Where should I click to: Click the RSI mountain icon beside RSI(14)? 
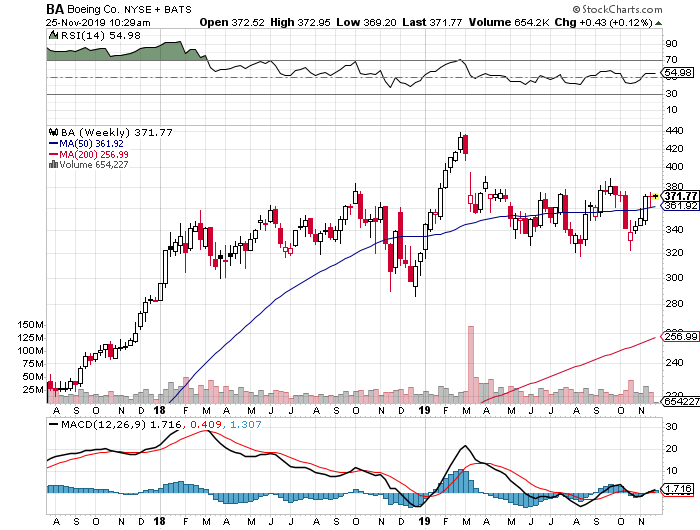pyautogui.click(x=53, y=35)
